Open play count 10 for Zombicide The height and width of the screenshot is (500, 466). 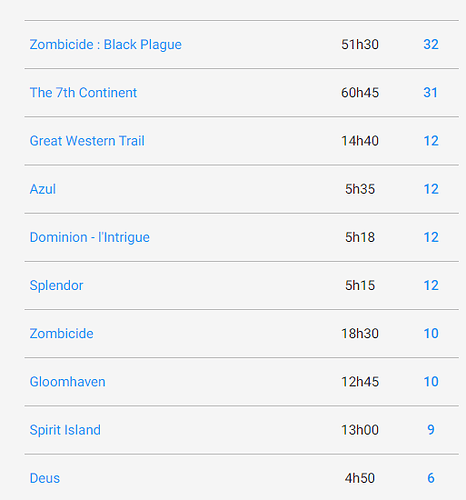click(431, 334)
